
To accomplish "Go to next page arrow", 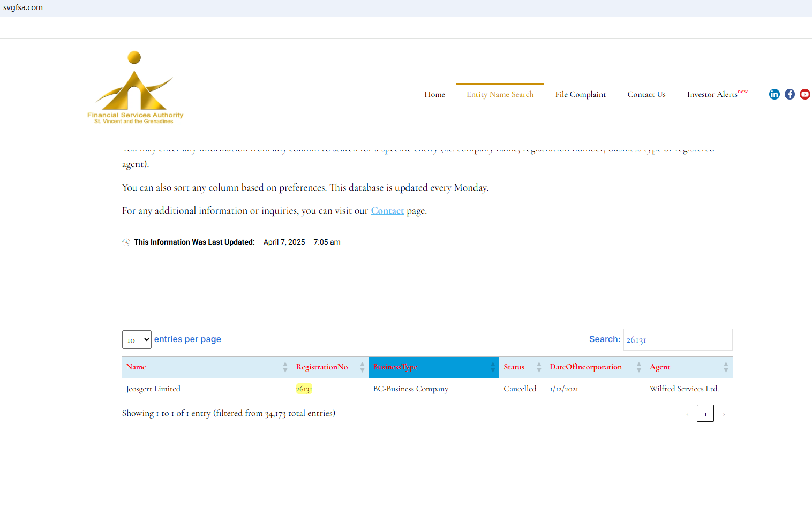I will (724, 414).
